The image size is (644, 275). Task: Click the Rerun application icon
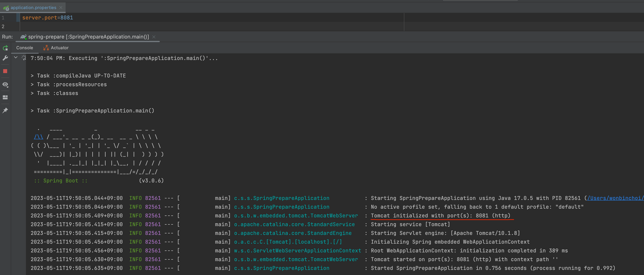[5, 48]
